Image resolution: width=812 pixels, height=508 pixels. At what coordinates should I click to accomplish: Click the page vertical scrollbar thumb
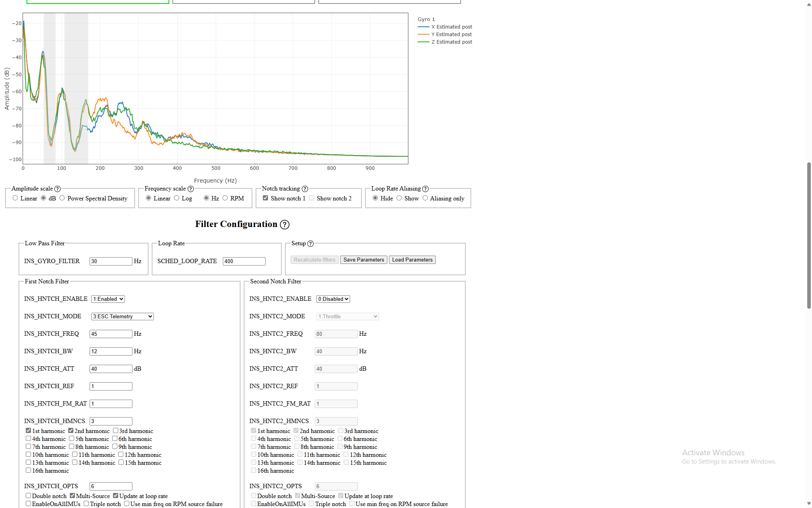click(x=809, y=235)
